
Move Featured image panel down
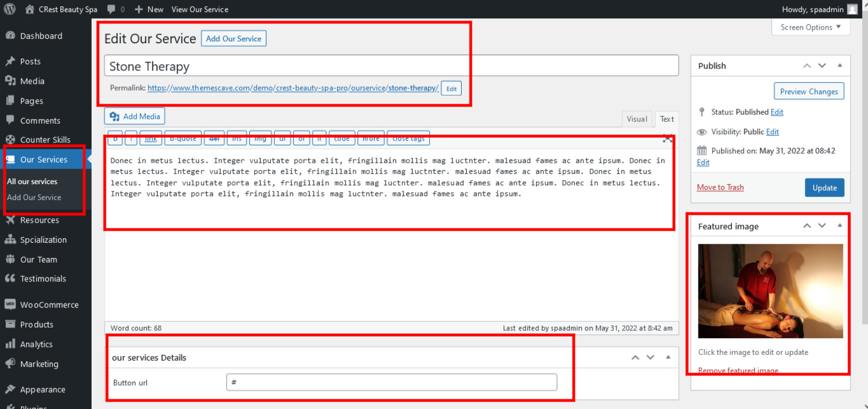tap(822, 226)
